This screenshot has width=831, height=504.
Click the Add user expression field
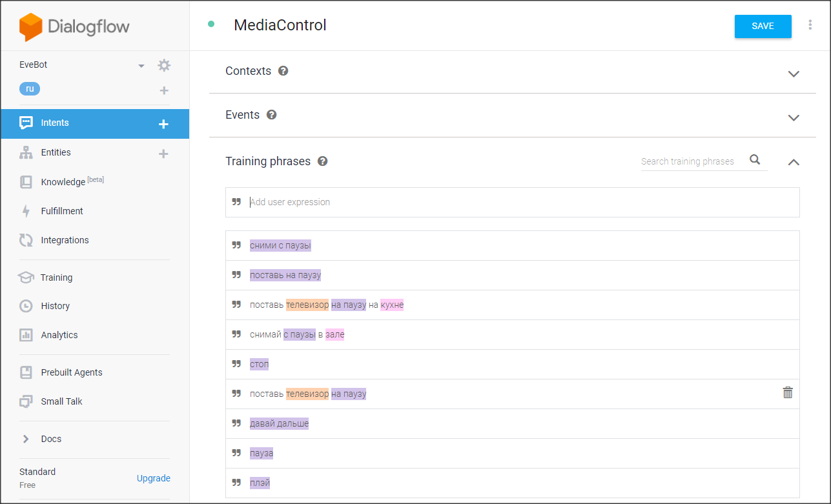click(x=517, y=202)
